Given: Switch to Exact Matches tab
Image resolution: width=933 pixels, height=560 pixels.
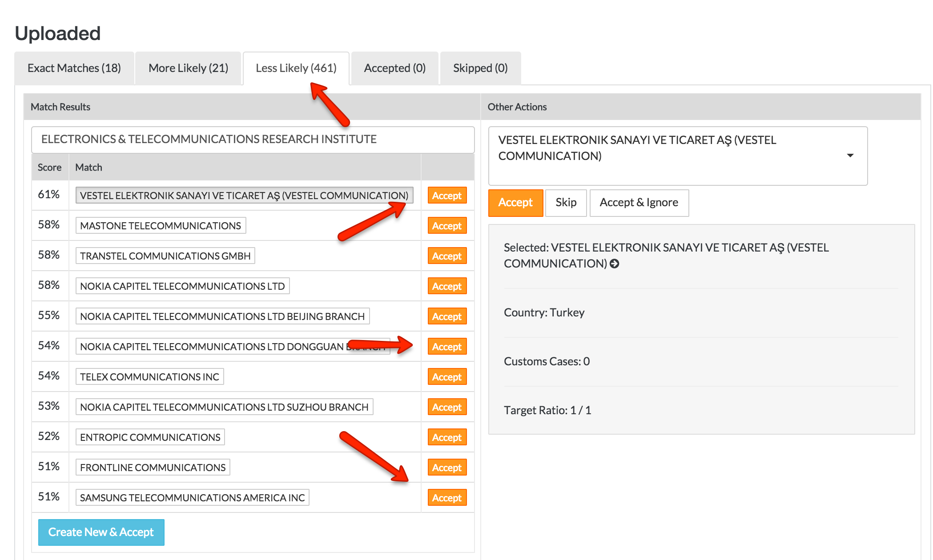Looking at the screenshot, I should 74,68.
